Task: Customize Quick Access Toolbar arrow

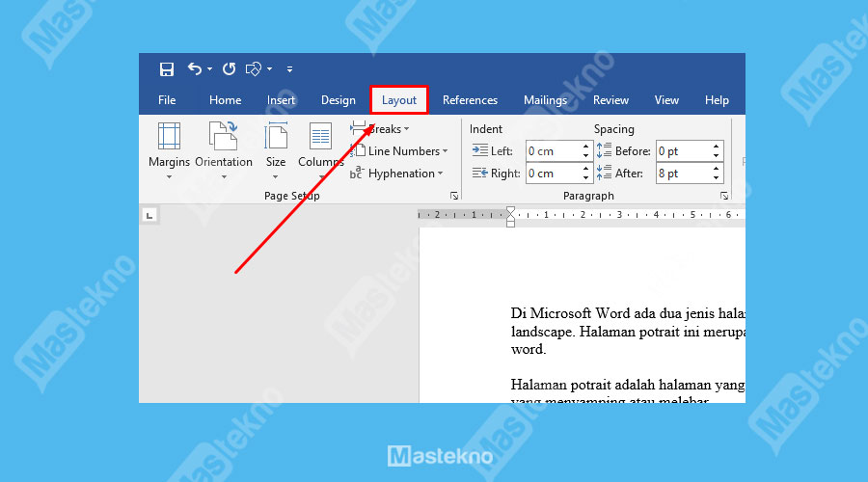Action: tap(289, 69)
